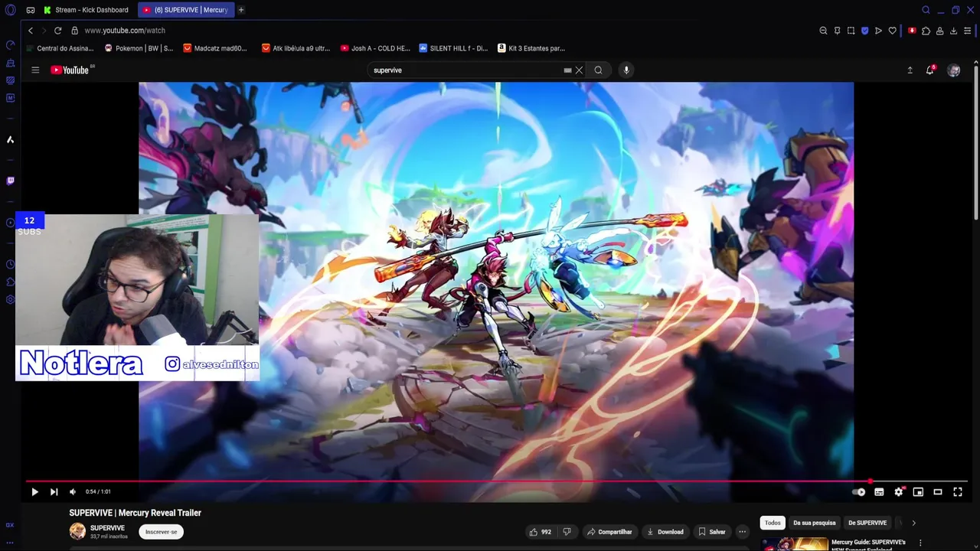Open the YouTube create upload icon
980x551 pixels.
click(x=910, y=70)
